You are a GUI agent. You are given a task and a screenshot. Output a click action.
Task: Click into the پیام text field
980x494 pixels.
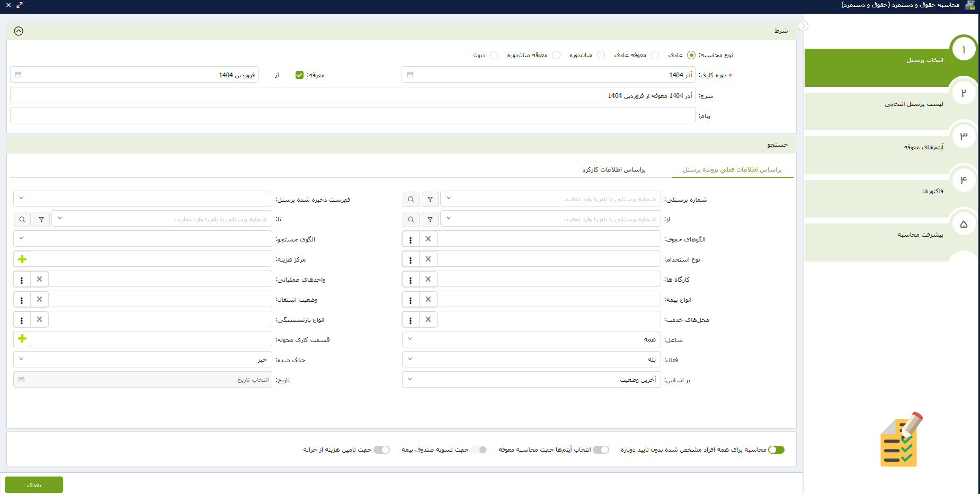[352, 115]
